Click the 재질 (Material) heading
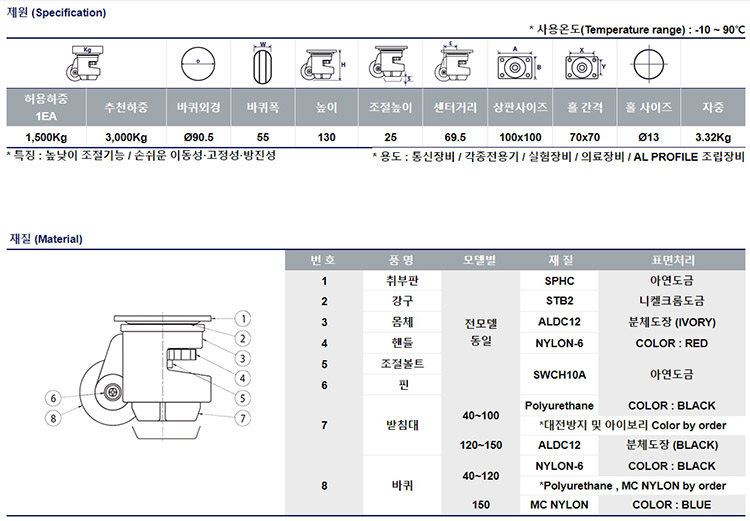 point(46,239)
